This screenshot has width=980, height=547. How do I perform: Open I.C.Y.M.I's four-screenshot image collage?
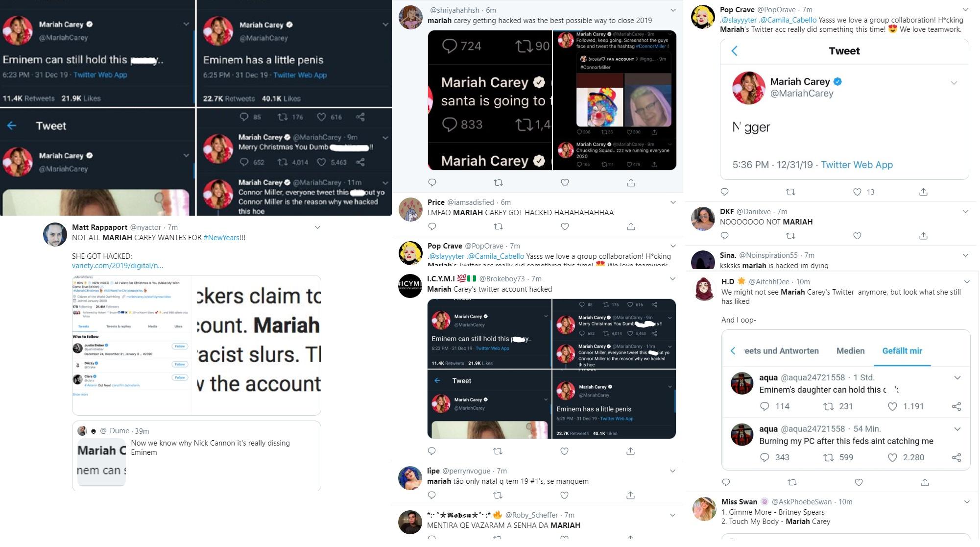tap(551, 369)
